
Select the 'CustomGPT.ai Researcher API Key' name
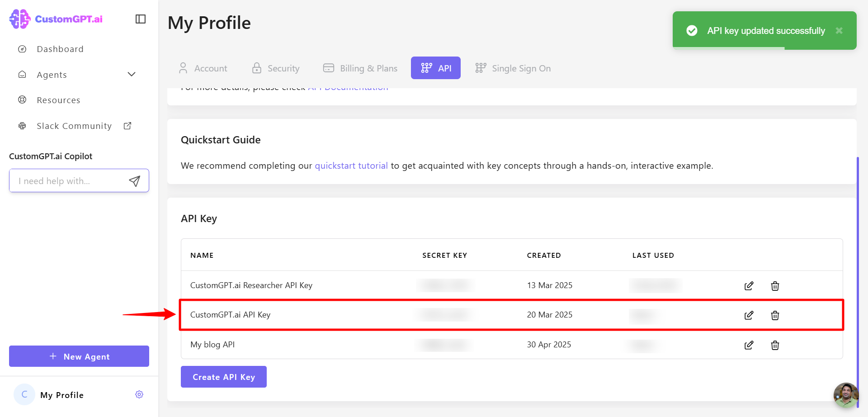point(251,285)
